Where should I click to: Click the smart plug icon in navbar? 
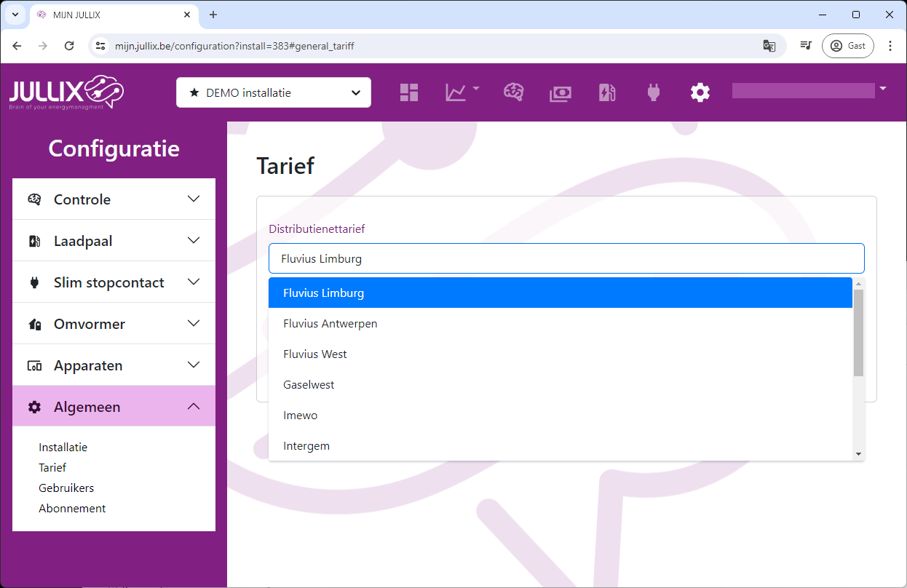click(x=653, y=92)
